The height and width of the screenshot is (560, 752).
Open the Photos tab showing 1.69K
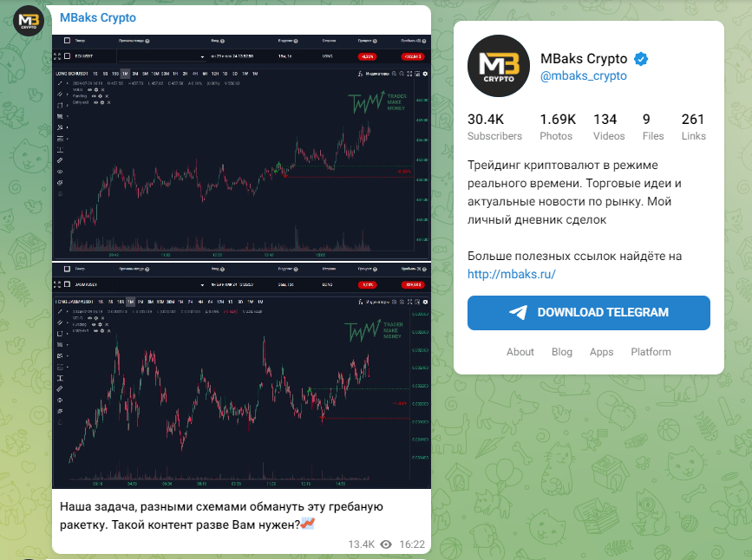pyautogui.click(x=557, y=127)
